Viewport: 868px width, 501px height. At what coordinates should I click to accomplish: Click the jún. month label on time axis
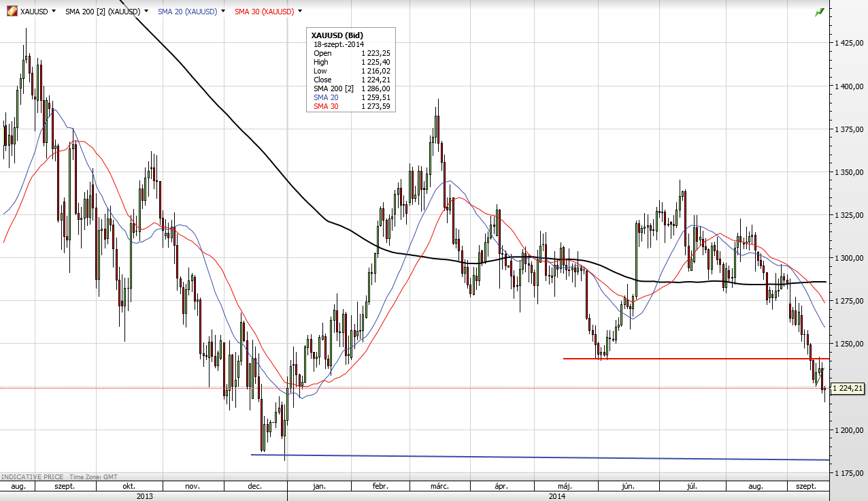(628, 487)
